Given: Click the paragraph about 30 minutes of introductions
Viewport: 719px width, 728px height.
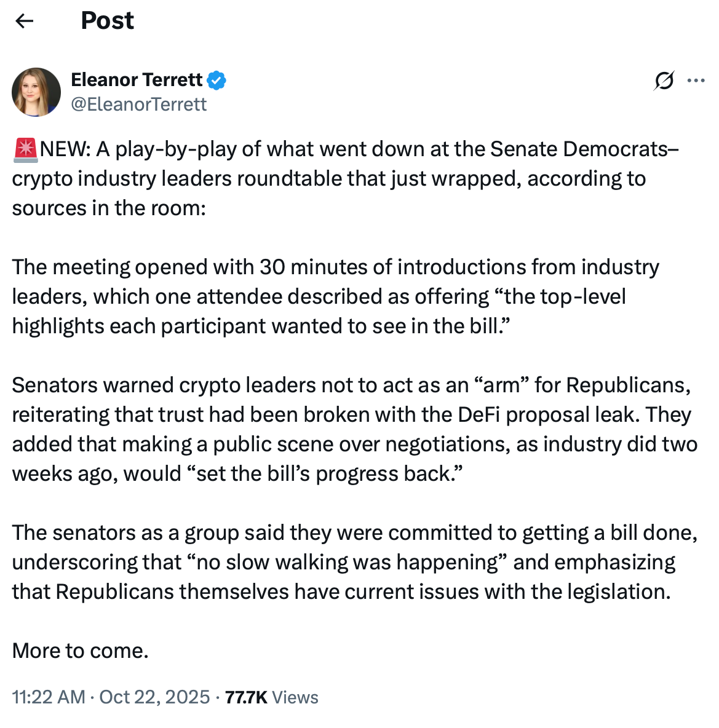Looking at the screenshot, I should pyautogui.click(x=335, y=296).
